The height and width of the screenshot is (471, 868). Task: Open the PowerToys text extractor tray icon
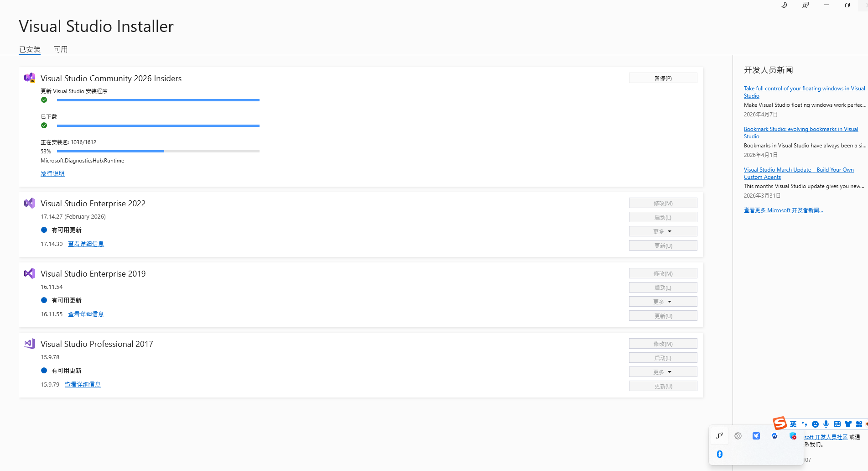pyautogui.click(x=720, y=436)
